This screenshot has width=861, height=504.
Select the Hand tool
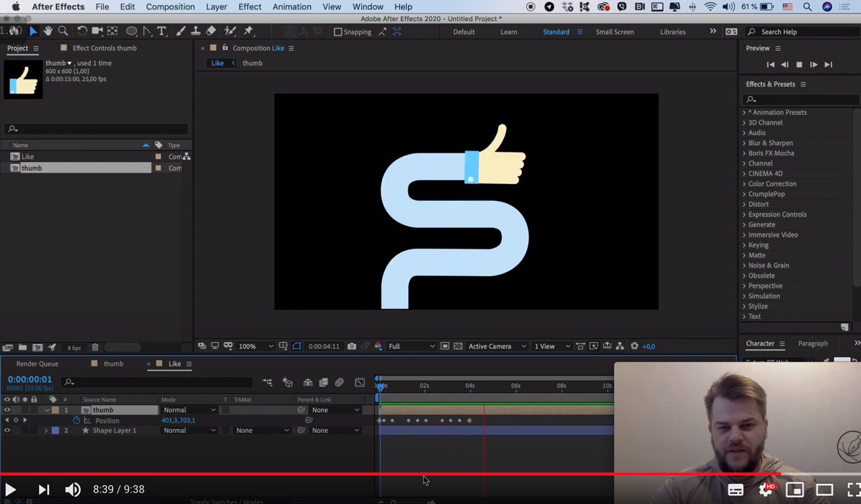[48, 32]
